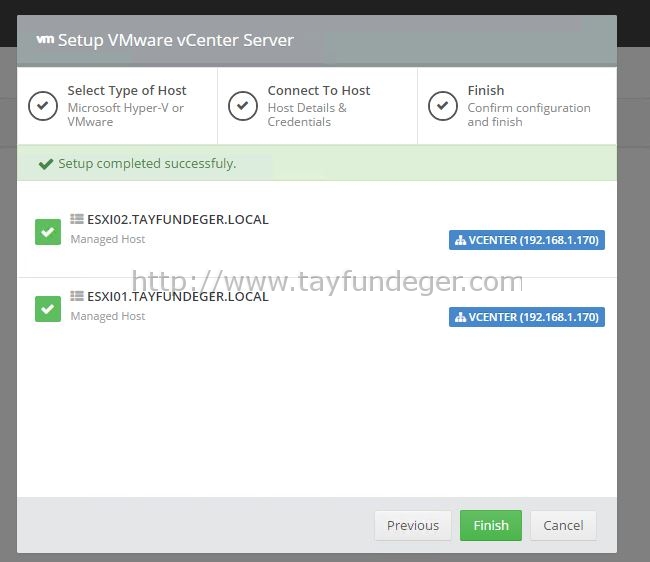The width and height of the screenshot is (650, 562).
Task: Click the green success checkmark icon
Action: coord(46,164)
